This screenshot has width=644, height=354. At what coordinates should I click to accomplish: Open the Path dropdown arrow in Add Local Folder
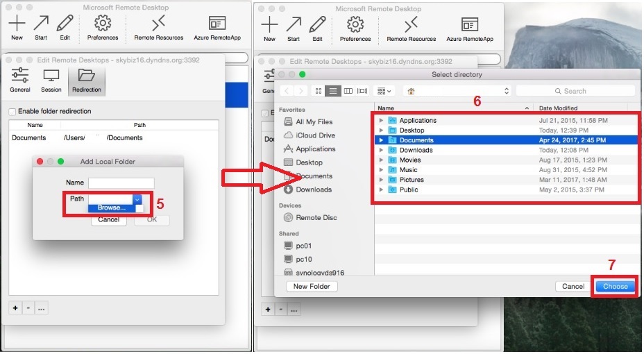coord(137,199)
